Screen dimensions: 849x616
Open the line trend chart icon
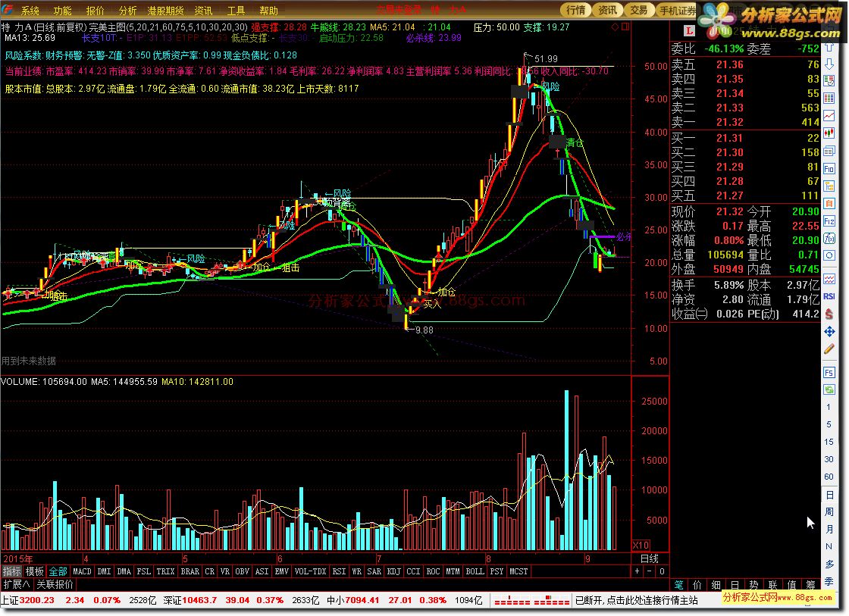[829, 115]
